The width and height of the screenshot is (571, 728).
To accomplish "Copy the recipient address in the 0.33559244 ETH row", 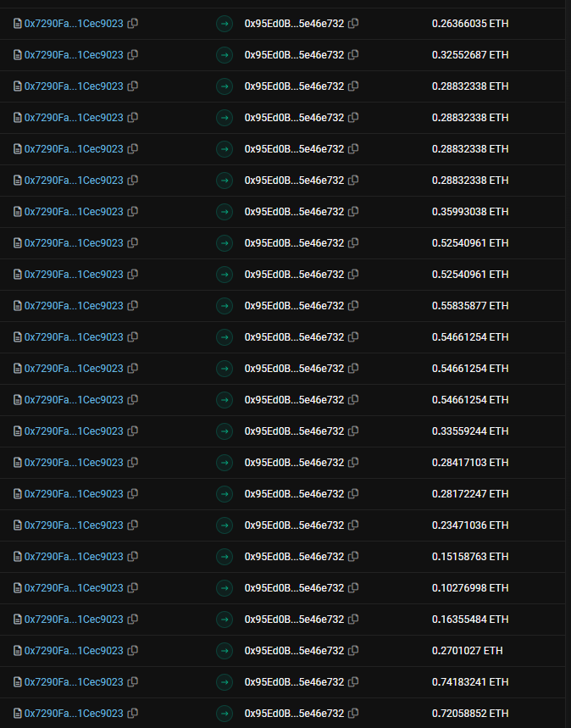I will pos(353,431).
